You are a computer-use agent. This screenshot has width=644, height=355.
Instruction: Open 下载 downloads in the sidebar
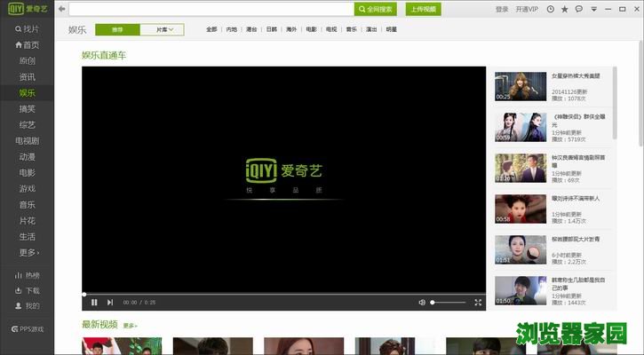(x=28, y=290)
